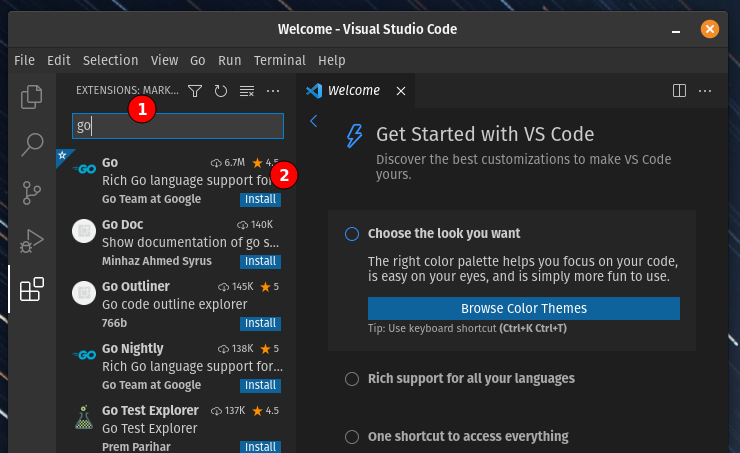Screen dimensions: 740x453
Task: Install the Go Doc extension
Action: [x=260, y=261]
